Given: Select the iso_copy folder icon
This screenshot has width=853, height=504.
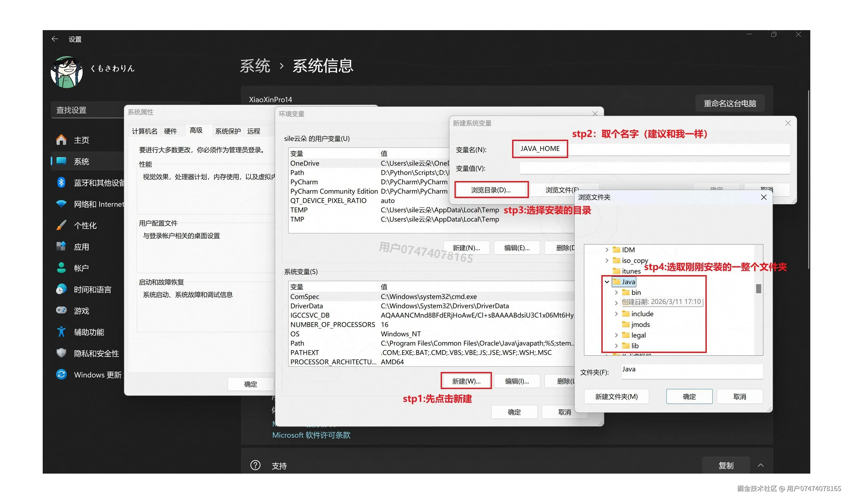Looking at the screenshot, I should pyautogui.click(x=617, y=260).
